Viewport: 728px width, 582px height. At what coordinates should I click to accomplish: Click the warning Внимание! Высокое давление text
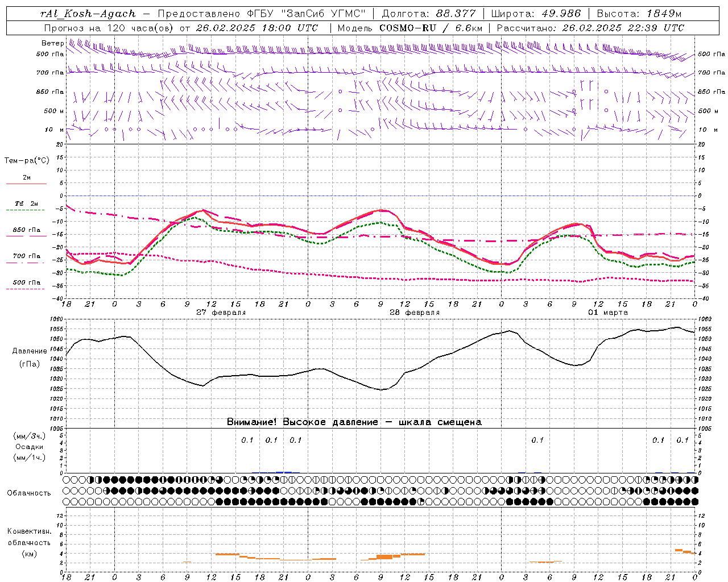(x=302, y=422)
